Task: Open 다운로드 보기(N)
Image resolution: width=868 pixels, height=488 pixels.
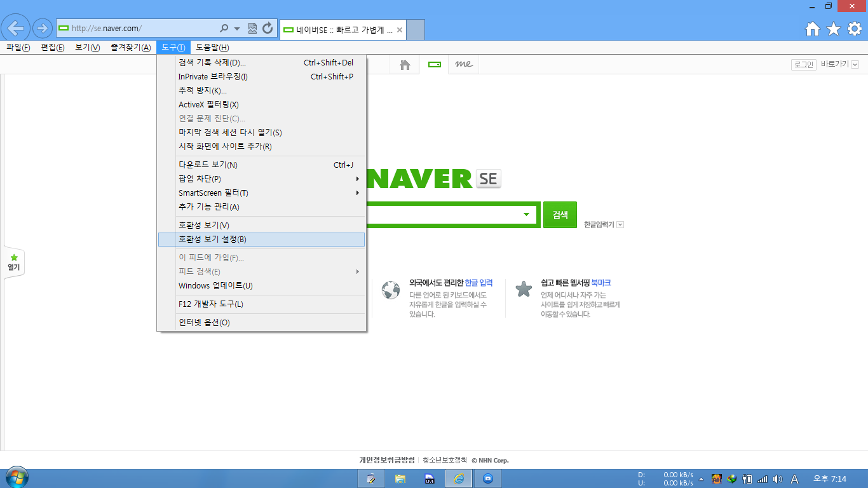Action: pyautogui.click(x=262, y=165)
